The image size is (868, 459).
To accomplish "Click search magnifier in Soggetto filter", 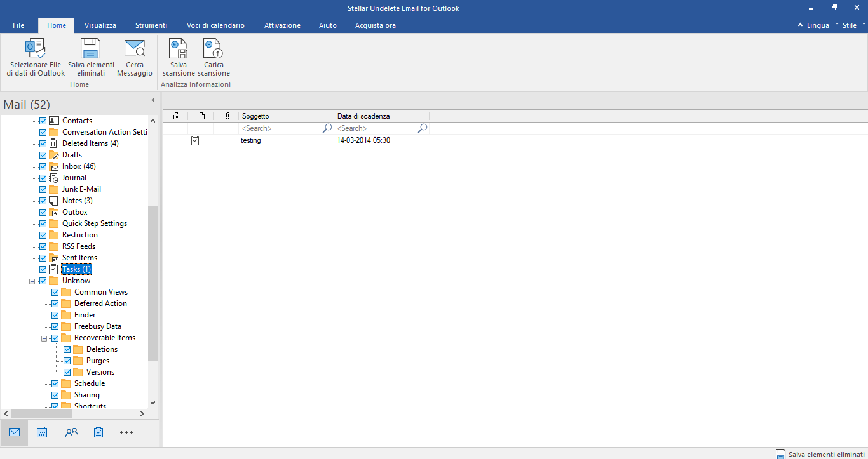I will (x=327, y=128).
